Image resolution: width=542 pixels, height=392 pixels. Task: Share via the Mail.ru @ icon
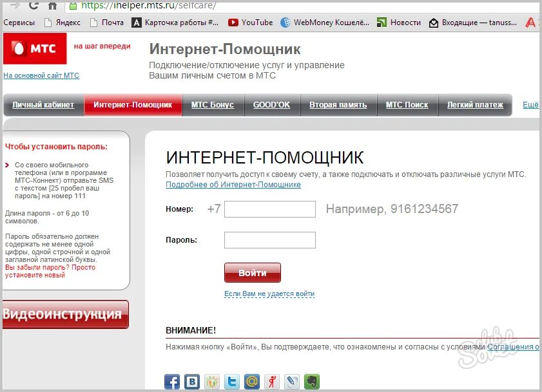(252, 382)
